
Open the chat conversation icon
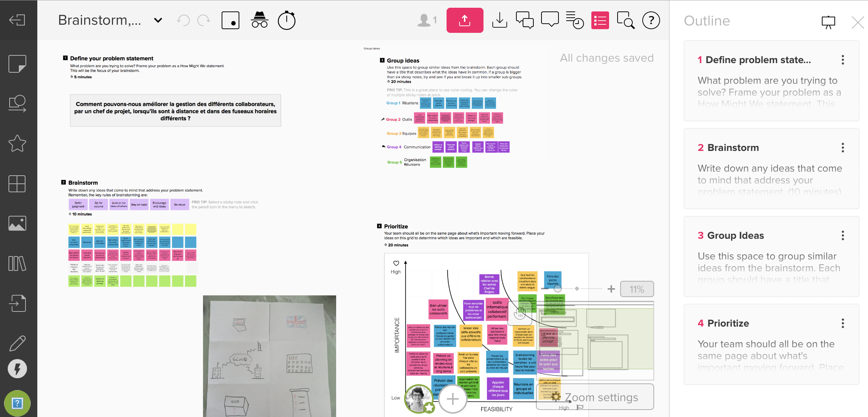pos(524,20)
